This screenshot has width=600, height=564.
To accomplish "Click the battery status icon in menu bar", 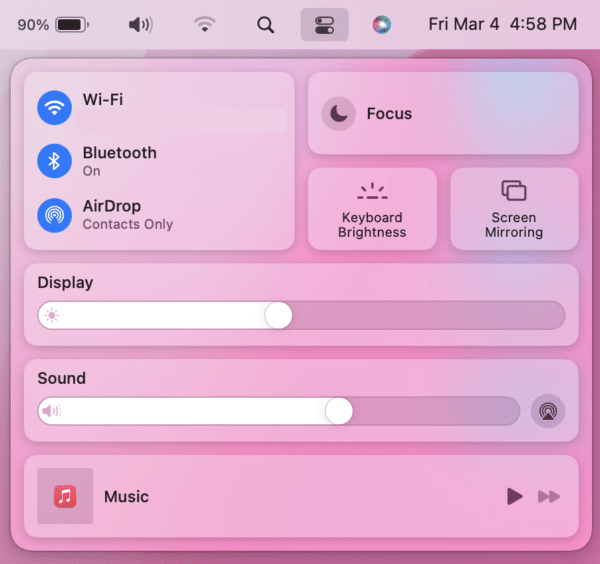I will 71,24.
